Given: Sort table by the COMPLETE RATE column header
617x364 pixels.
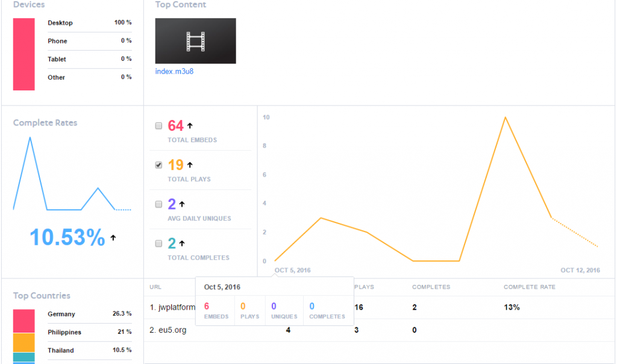Looking at the screenshot, I should [x=529, y=287].
